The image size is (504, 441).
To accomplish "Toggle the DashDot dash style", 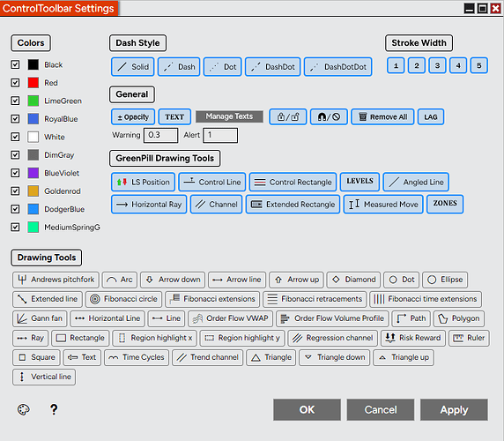I will pos(273,67).
